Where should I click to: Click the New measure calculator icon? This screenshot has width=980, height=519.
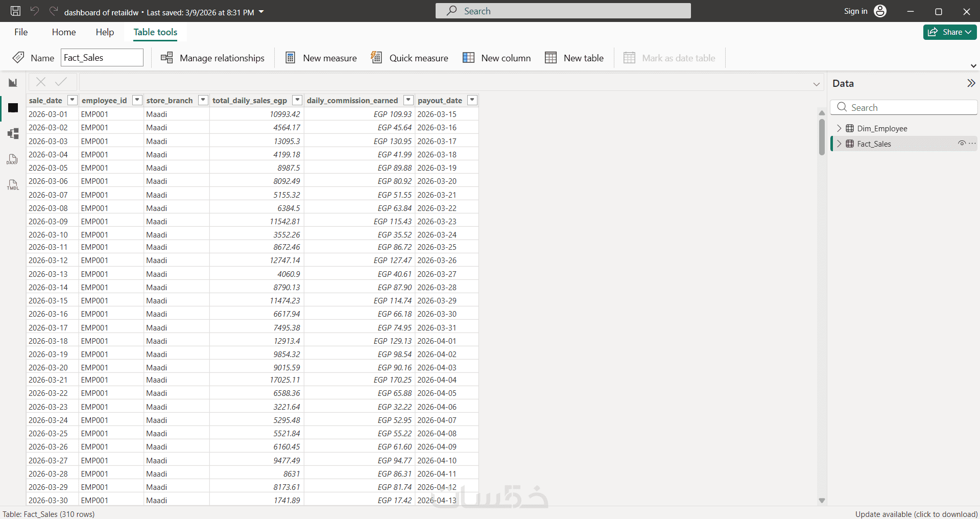point(290,58)
